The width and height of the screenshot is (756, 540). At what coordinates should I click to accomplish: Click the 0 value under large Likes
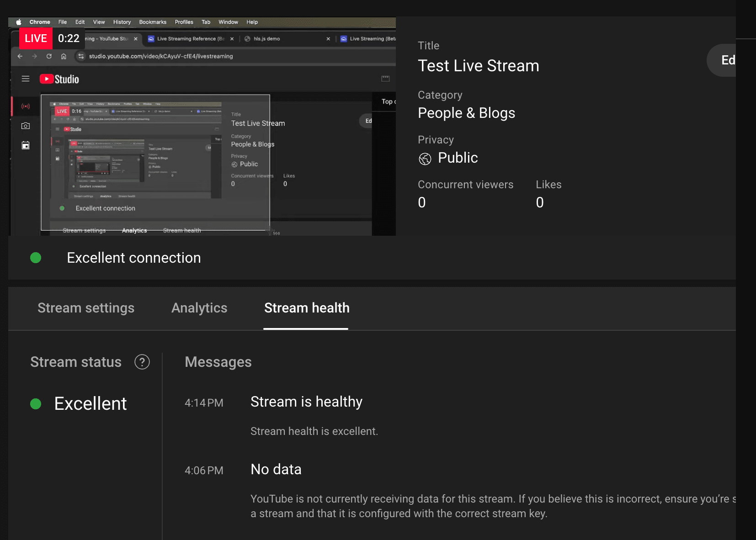pos(540,202)
